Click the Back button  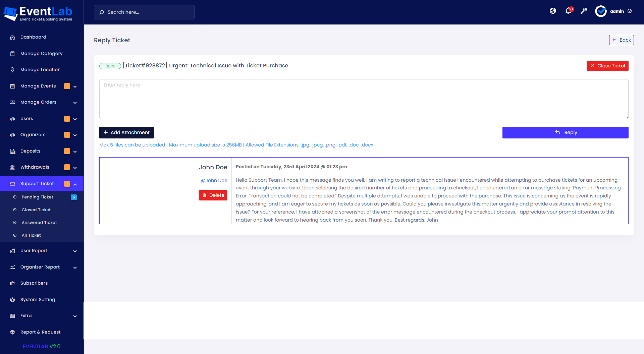tap(621, 40)
